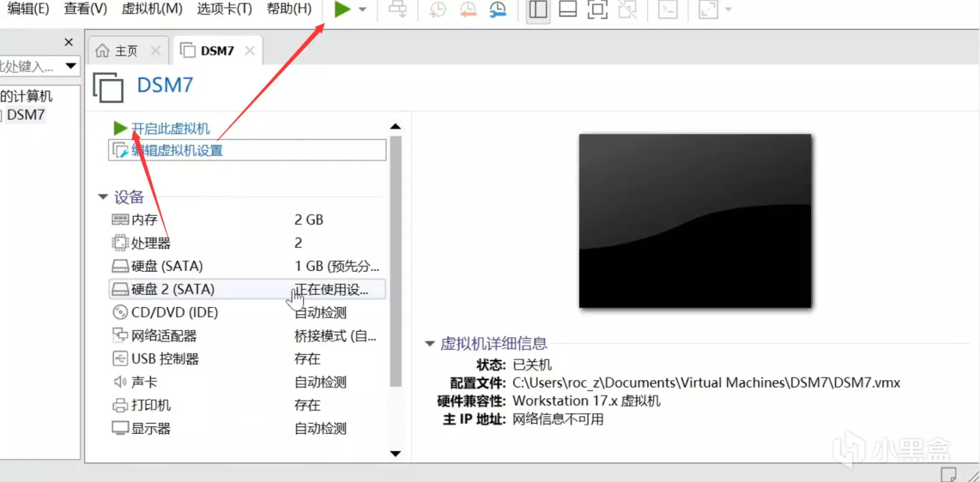Viewport: 980px width, 482px height.
Task: Click the printer icon
Action: pyautogui.click(x=120, y=405)
